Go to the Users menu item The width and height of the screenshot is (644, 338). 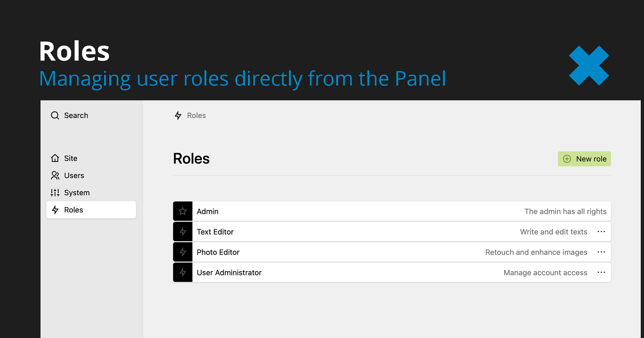click(x=74, y=175)
